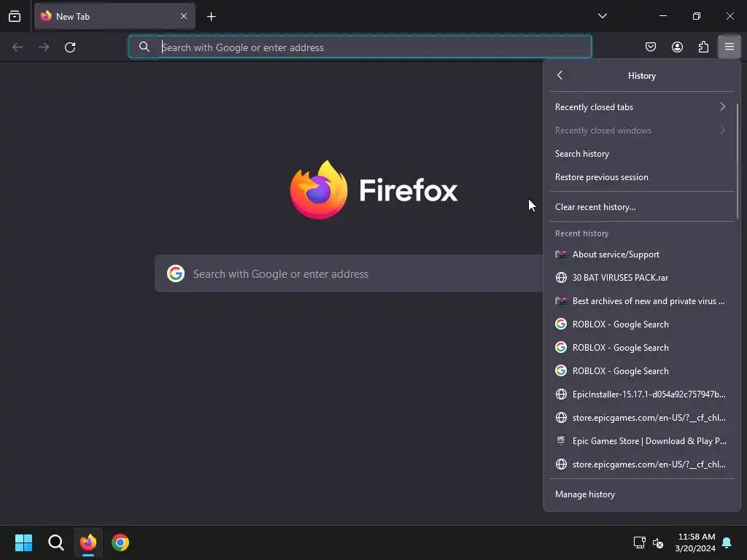747x560 pixels.
Task: Click globe icon beside 30 BAT VIRUSES PACK.rar
Action: [x=561, y=278]
